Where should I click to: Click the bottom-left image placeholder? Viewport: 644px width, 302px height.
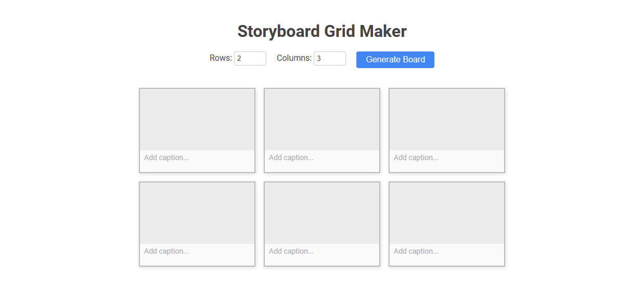197,212
